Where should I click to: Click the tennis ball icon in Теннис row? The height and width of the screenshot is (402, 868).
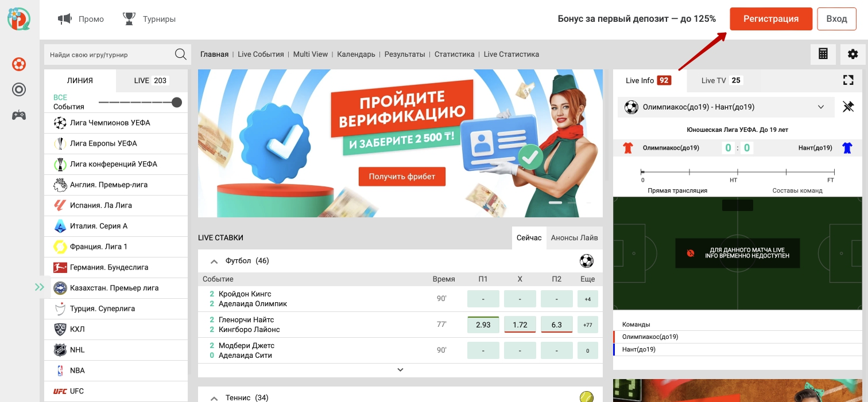586,397
